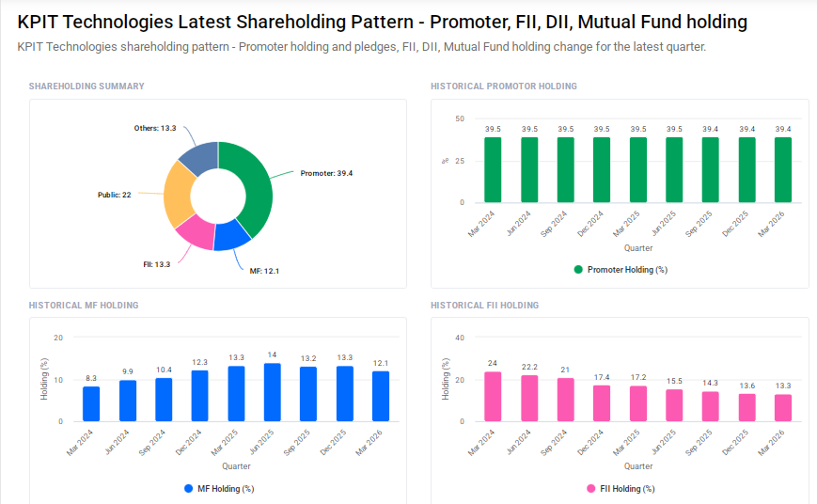The image size is (817, 504).
Task: Click the '10.4' value in the MF chart
Action: 164,370
